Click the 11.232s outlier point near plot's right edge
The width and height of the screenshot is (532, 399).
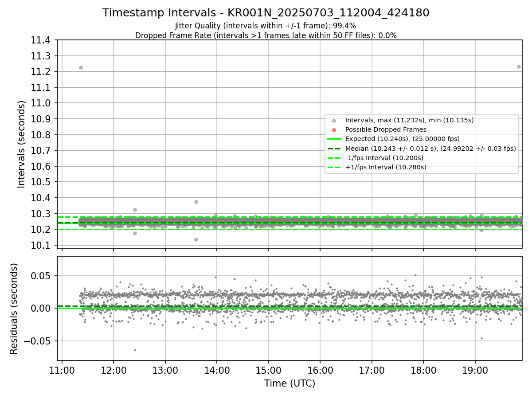point(519,66)
